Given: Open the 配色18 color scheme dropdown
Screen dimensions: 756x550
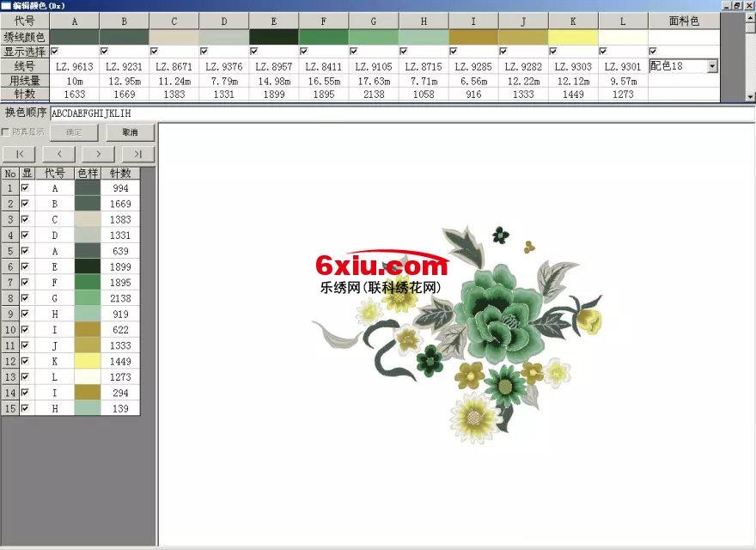Looking at the screenshot, I should click(712, 66).
